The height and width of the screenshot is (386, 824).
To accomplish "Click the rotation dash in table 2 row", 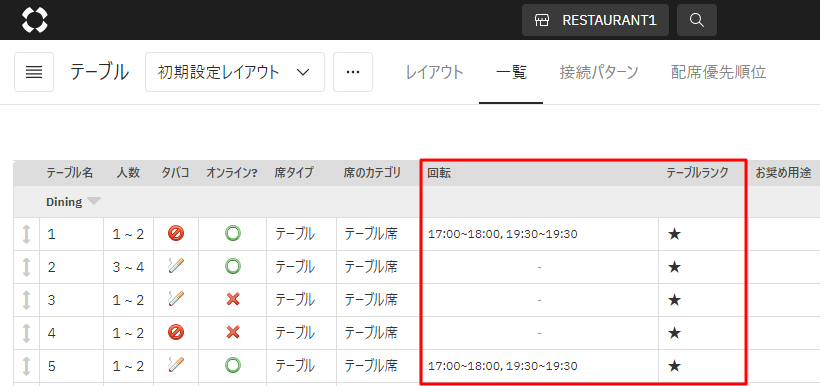I will point(540,267).
